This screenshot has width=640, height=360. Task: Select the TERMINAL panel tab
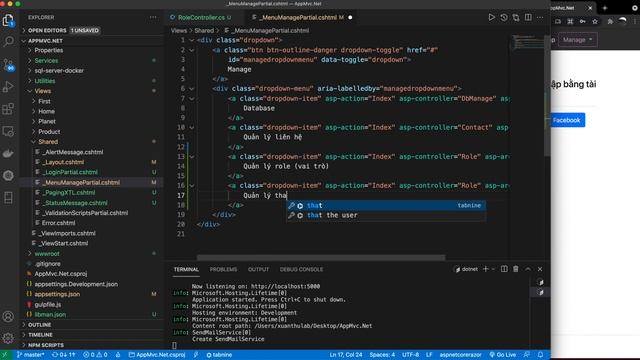tap(186, 269)
